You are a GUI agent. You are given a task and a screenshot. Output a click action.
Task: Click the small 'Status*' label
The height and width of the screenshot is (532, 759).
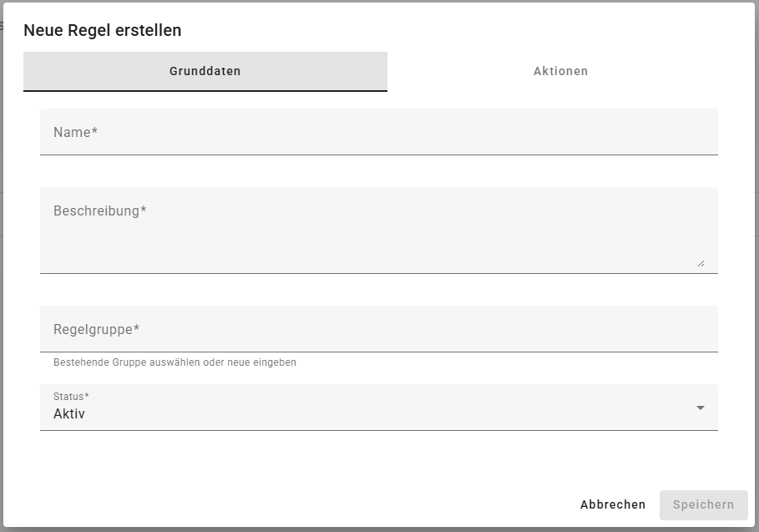coord(71,396)
